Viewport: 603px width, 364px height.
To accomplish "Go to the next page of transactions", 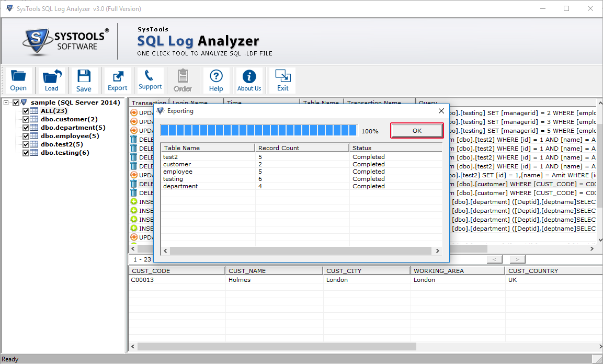I will pyautogui.click(x=518, y=259).
